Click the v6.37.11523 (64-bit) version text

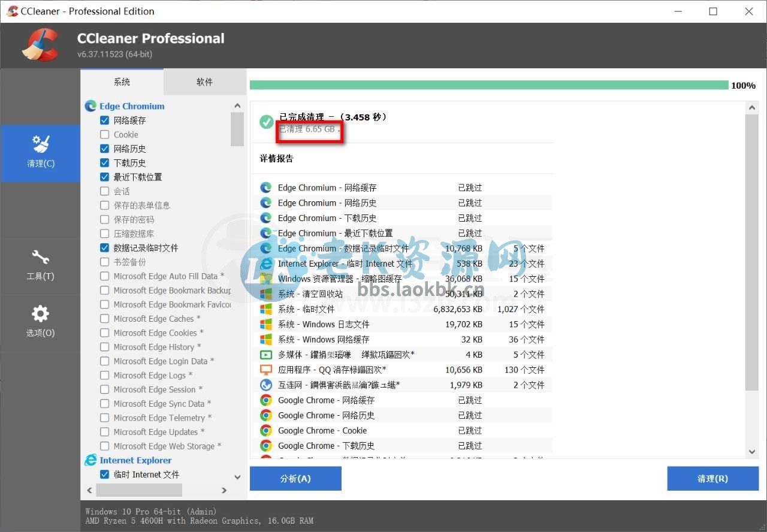tap(114, 55)
